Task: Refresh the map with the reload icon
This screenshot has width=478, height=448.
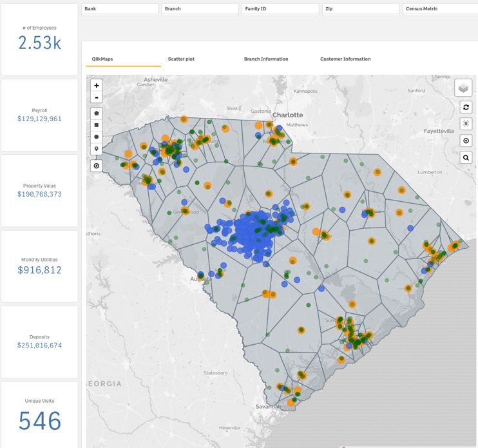Action: [466, 107]
